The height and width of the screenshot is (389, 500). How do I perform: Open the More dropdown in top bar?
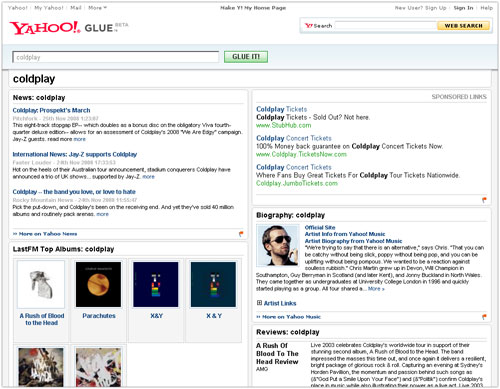point(97,8)
